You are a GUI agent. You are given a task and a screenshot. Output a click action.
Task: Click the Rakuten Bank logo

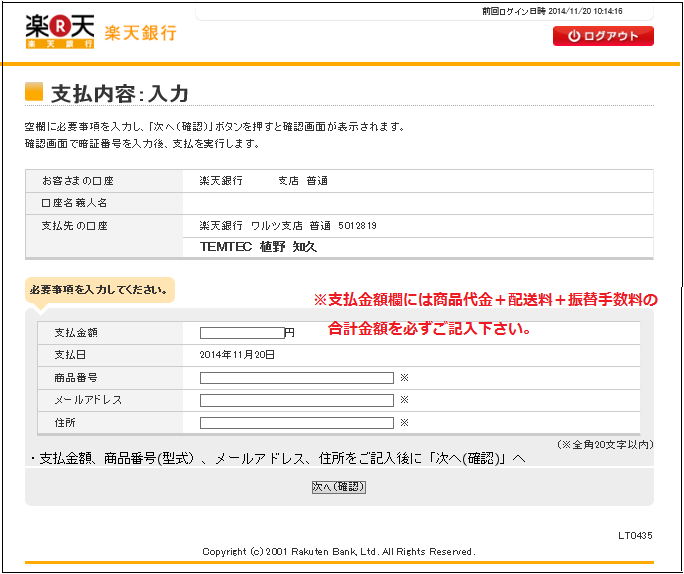pyautogui.click(x=60, y=31)
